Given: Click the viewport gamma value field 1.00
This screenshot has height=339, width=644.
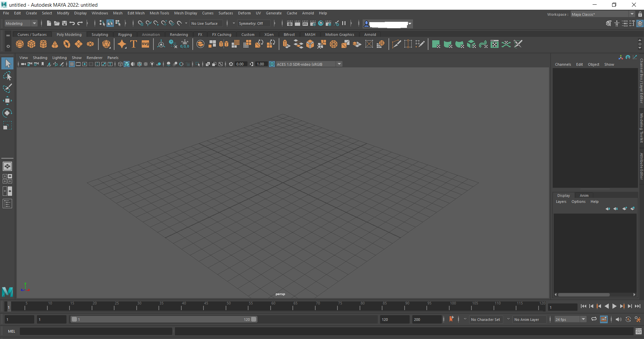Looking at the screenshot, I should [x=261, y=64].
